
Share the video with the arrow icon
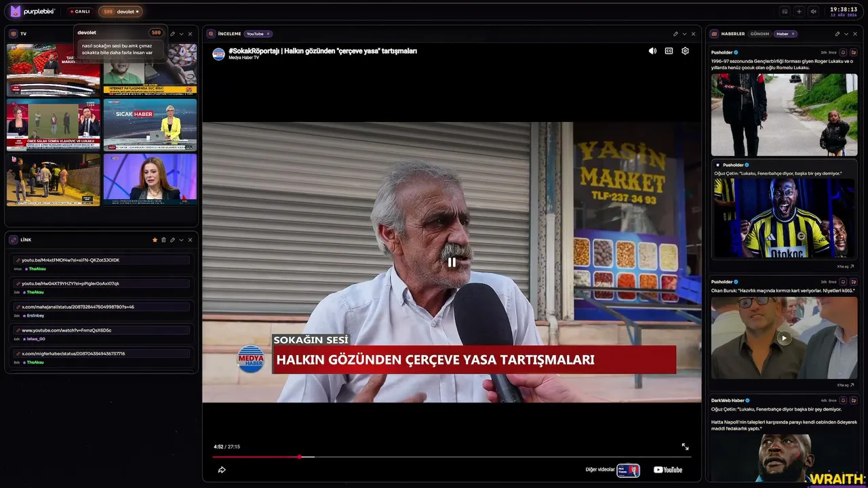click(222, 470)
